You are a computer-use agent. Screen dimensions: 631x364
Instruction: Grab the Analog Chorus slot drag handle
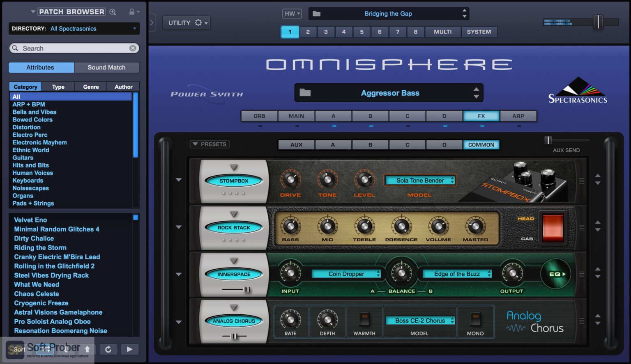(582, 321)
